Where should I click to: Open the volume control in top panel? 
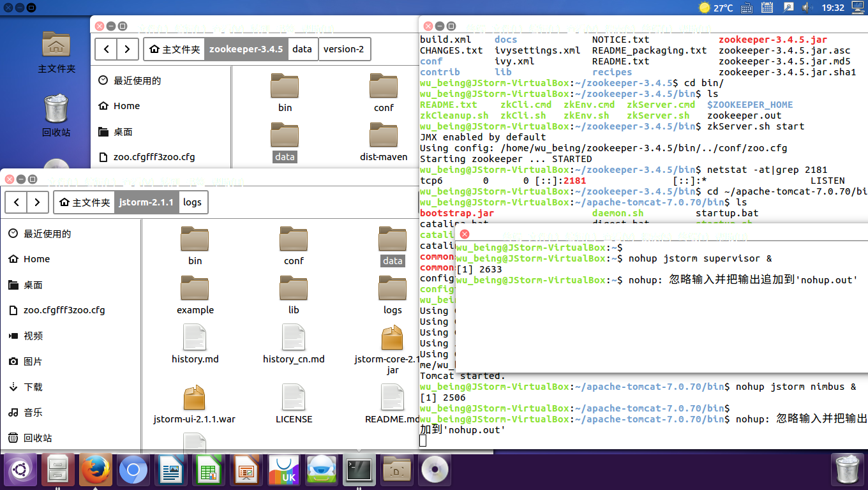807,8
